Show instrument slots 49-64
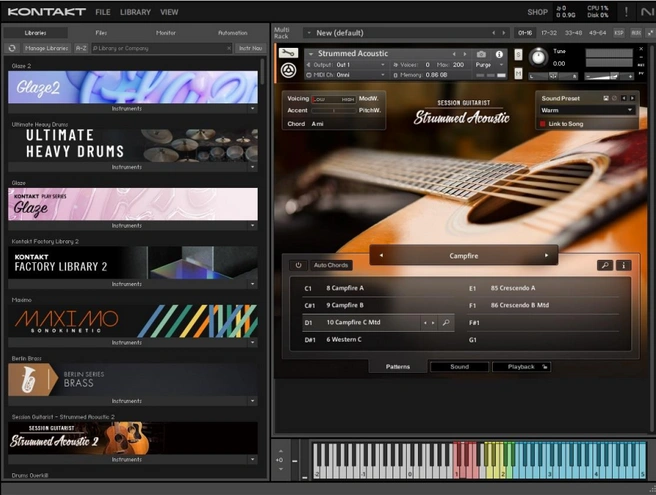This screenshot has width=656, height=495. (x=597, y=33)
